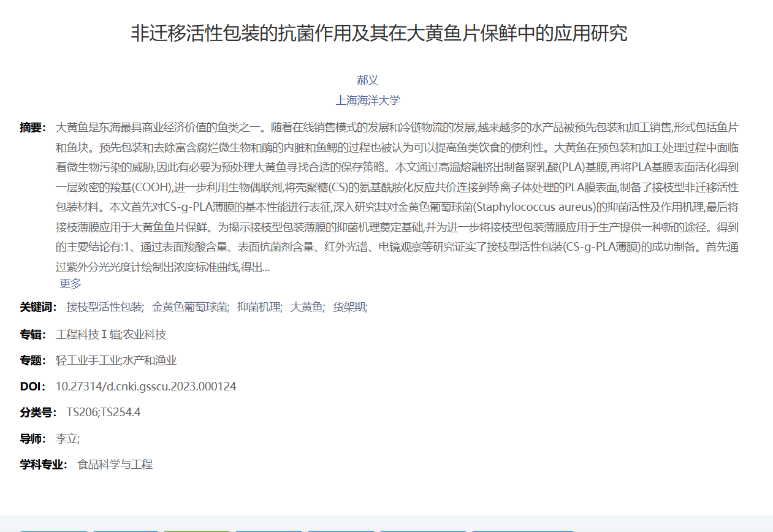Click the keyword 抑菌机理
The width and height of the screenshot is (773, 532).
coord(259,307)
